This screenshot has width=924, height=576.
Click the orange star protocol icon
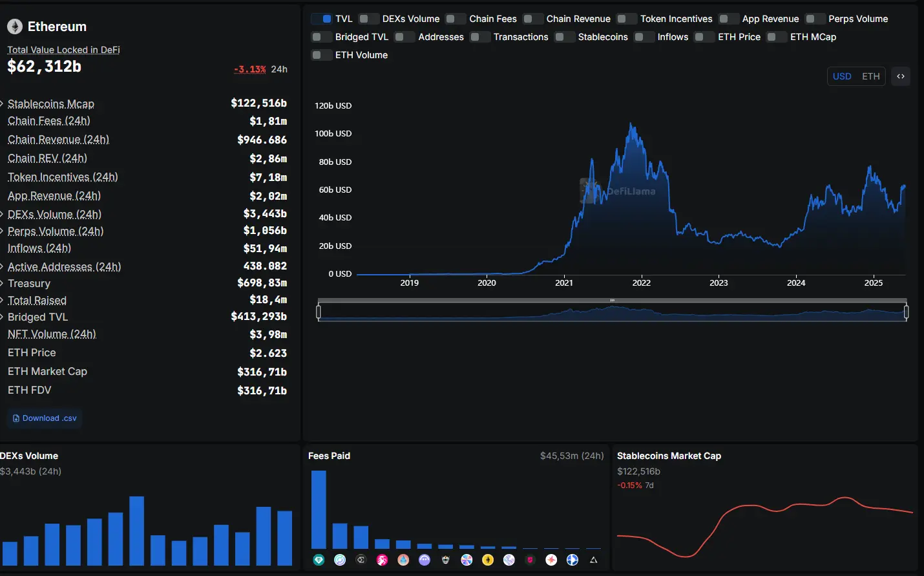point(551,560)
